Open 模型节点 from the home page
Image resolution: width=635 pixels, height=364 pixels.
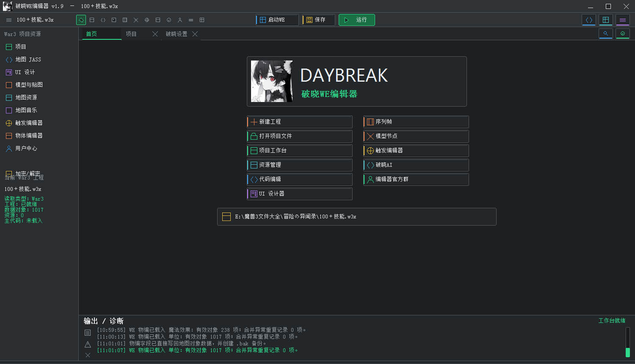click(416, 136)
